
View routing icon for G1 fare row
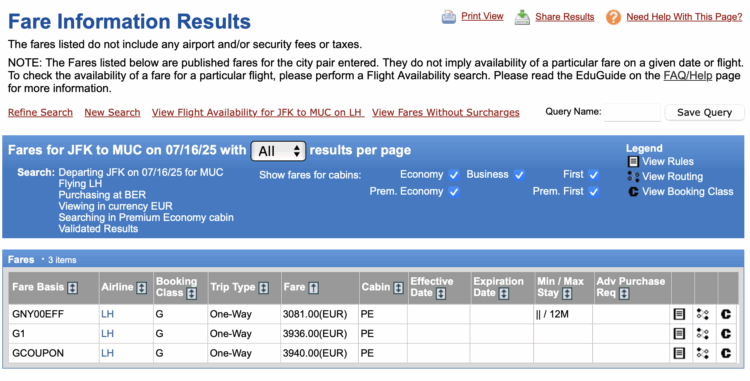click(x=702, y=334)
